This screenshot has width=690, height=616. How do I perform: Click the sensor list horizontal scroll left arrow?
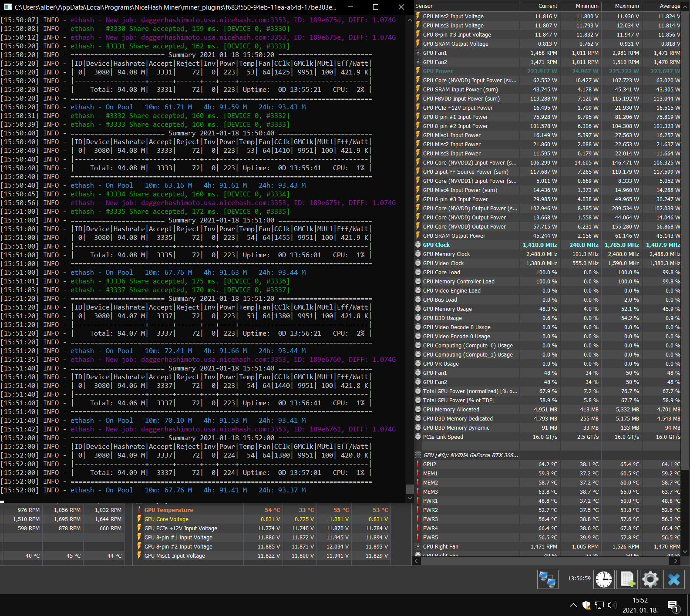point(417,561)
